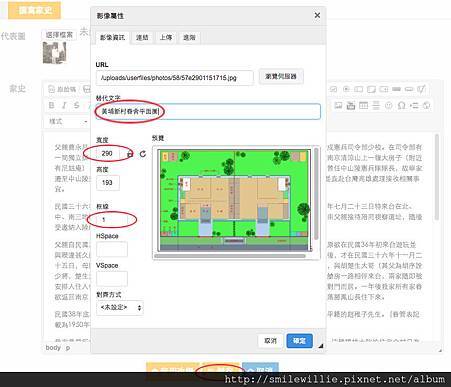Click the Table icon in editor toolbar
Screen dimensions: 451x387
pyautogui.click(x=363, y=106)
